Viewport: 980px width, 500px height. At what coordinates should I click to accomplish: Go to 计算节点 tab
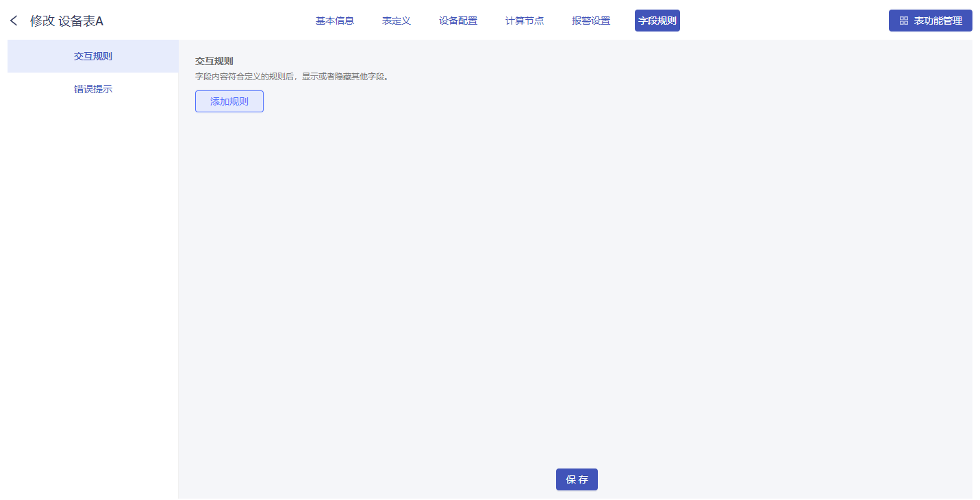tap(525, 21)
